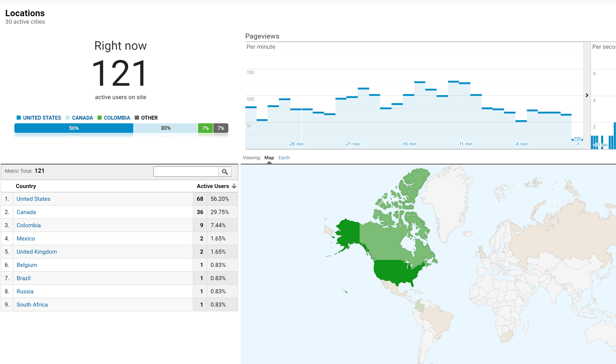Open the Colombia country link

tap(29, 225)
